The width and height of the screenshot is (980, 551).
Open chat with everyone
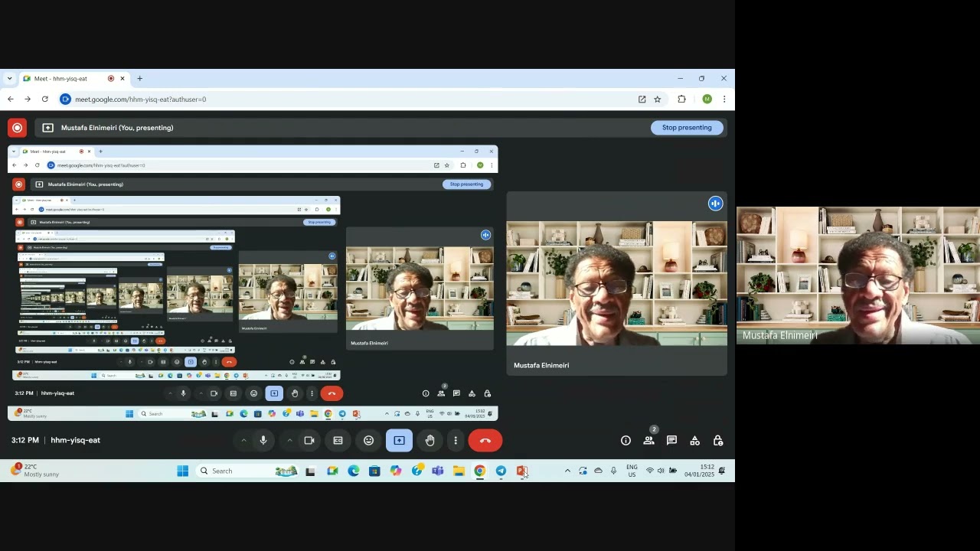[x=671, y=441]
